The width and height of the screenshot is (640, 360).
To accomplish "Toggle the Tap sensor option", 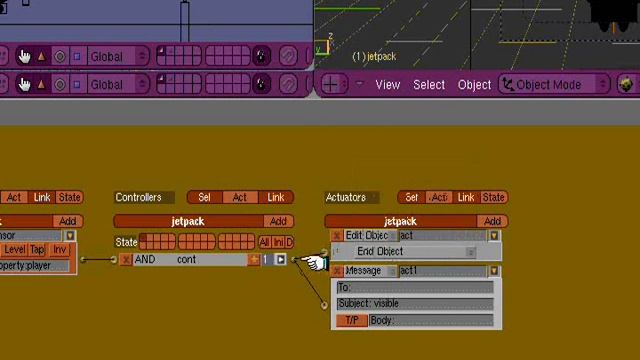I will pyautogui.click(x=38, y=249).
